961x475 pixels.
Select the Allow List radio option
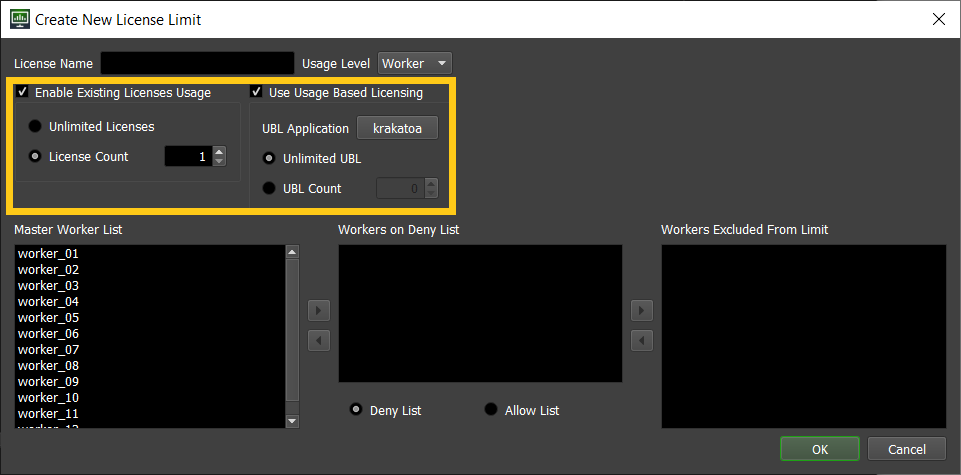coord(491,409)
